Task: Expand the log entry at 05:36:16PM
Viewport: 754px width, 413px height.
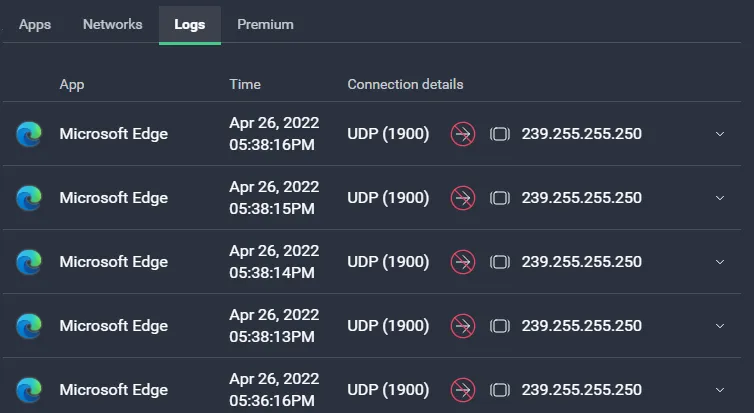Action: click(x=720, y=390)
